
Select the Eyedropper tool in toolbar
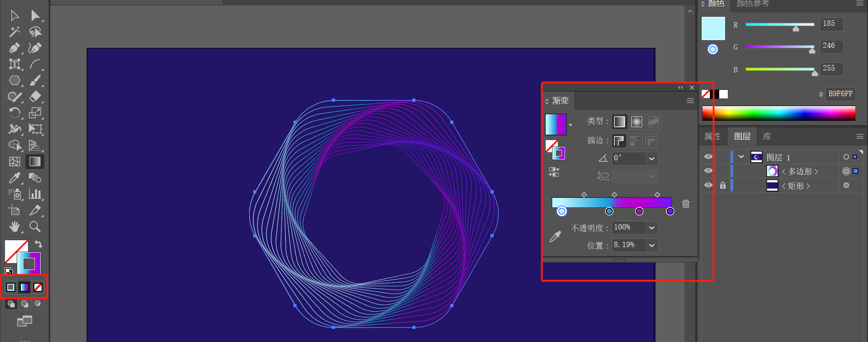pyautogui.click(x=14, y=178)
